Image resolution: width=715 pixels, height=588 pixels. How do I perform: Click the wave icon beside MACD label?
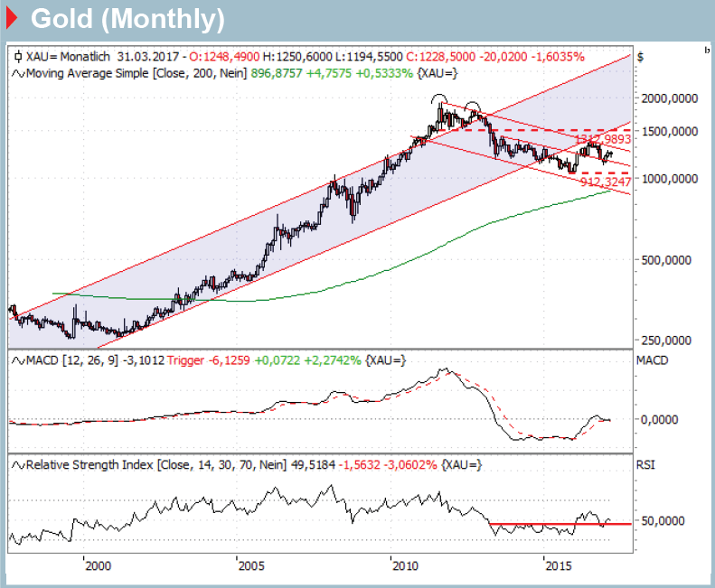point(18,361)
